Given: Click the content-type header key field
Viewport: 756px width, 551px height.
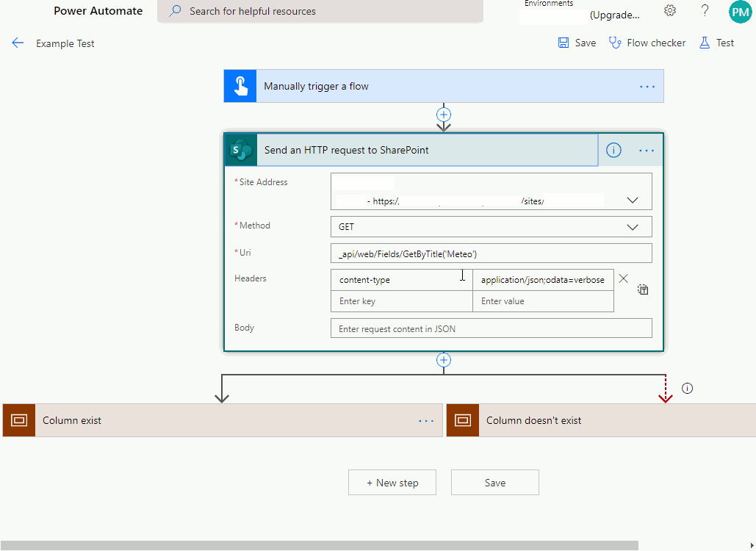Looking at the screenshot, I should [x=402, y=280].
